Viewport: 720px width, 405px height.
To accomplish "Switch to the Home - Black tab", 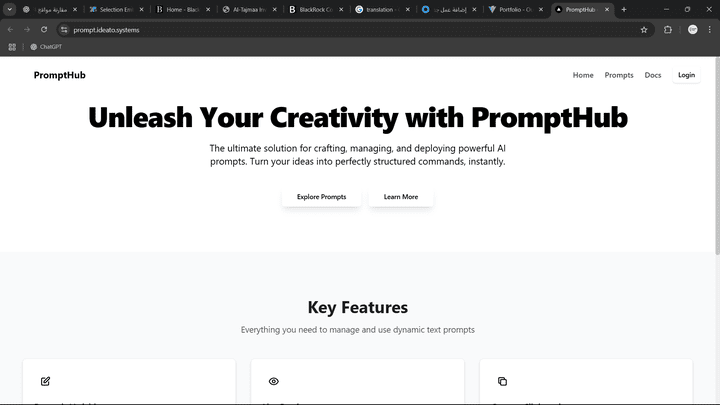I will (x=183, y=9).
